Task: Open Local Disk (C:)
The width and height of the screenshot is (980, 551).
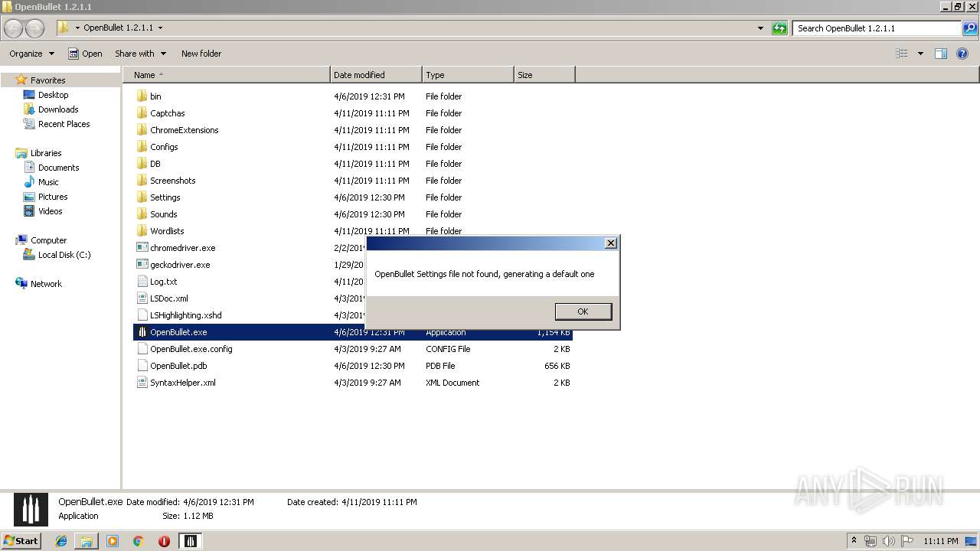Action: pos(64,255)
